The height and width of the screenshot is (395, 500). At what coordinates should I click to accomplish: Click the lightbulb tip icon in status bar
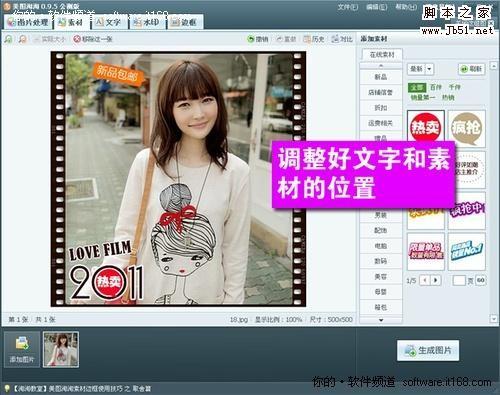[x=7, y=388]
